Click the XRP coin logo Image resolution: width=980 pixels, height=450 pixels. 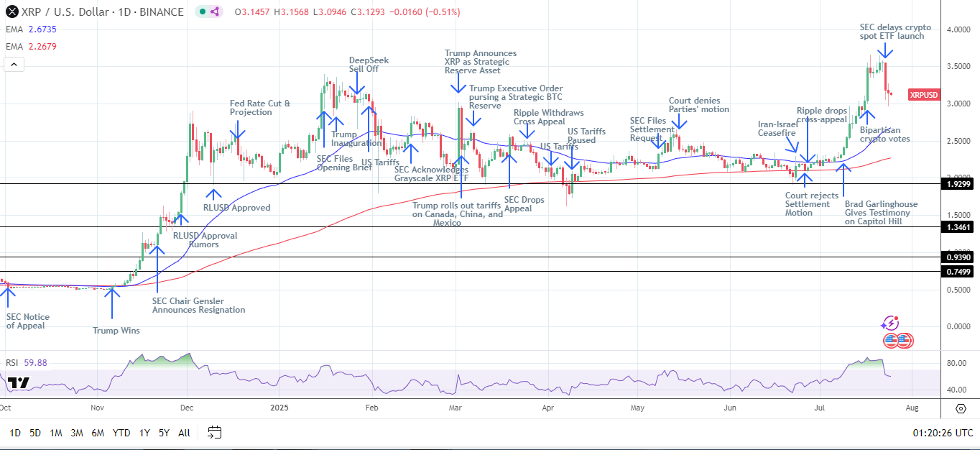[10, 12]
